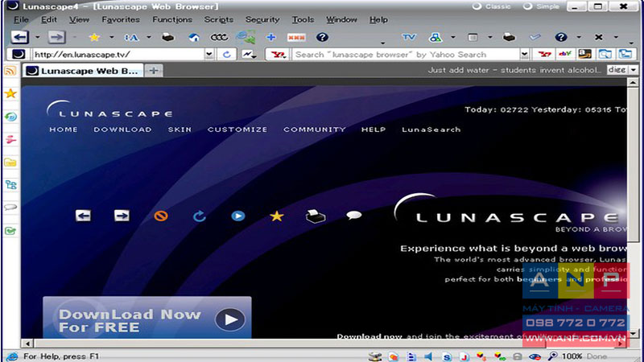Click the eBay search shortcut icon
644x362 pixels.
tap(565, 54)
